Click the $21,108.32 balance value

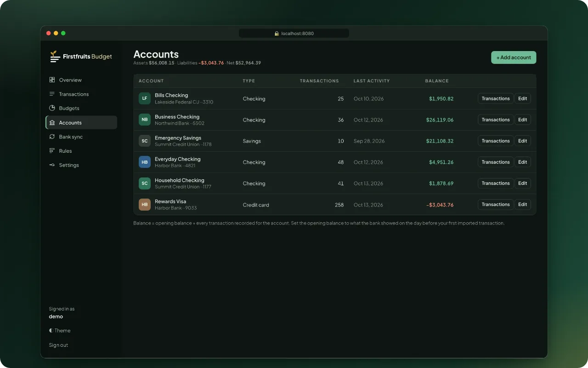point(440,141)
